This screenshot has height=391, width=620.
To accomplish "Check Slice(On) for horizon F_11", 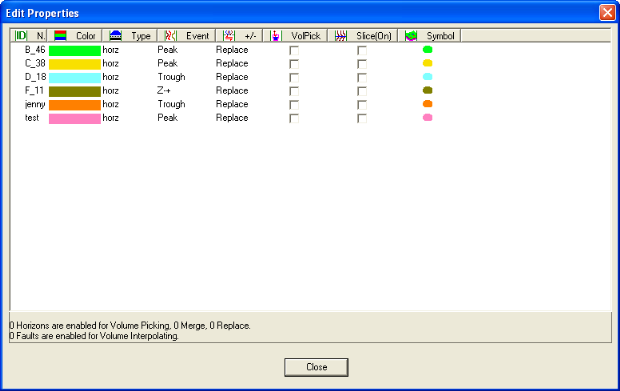I will click(362, 91).
